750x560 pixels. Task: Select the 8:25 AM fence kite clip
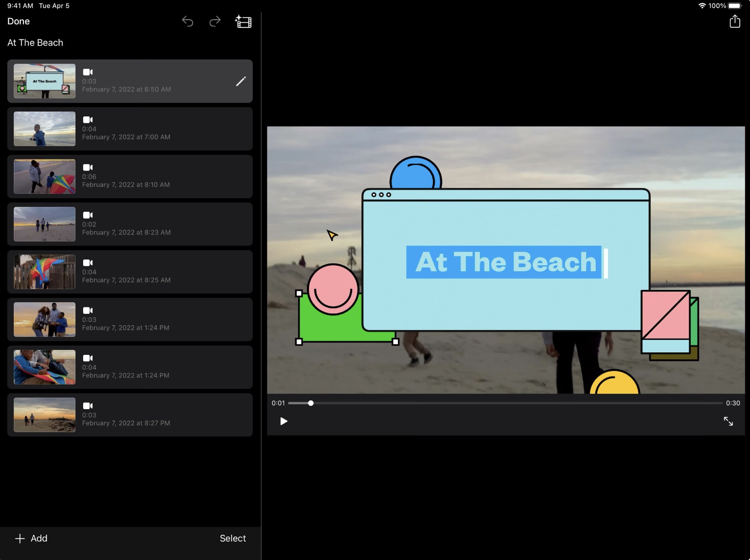pos(130,272)
